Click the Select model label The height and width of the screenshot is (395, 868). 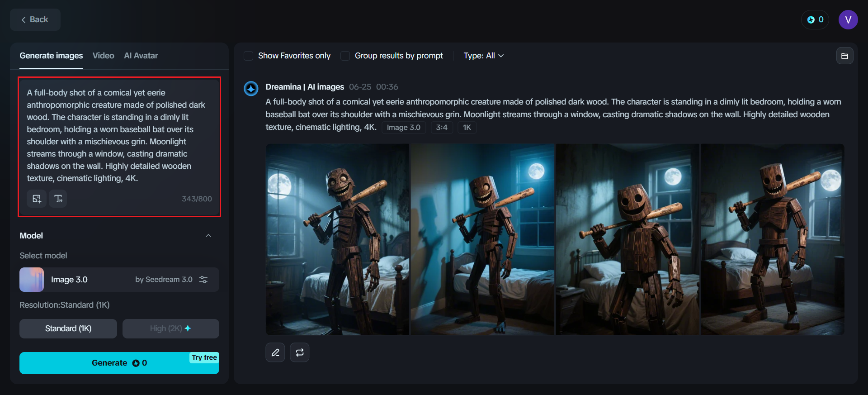(43, 256)
